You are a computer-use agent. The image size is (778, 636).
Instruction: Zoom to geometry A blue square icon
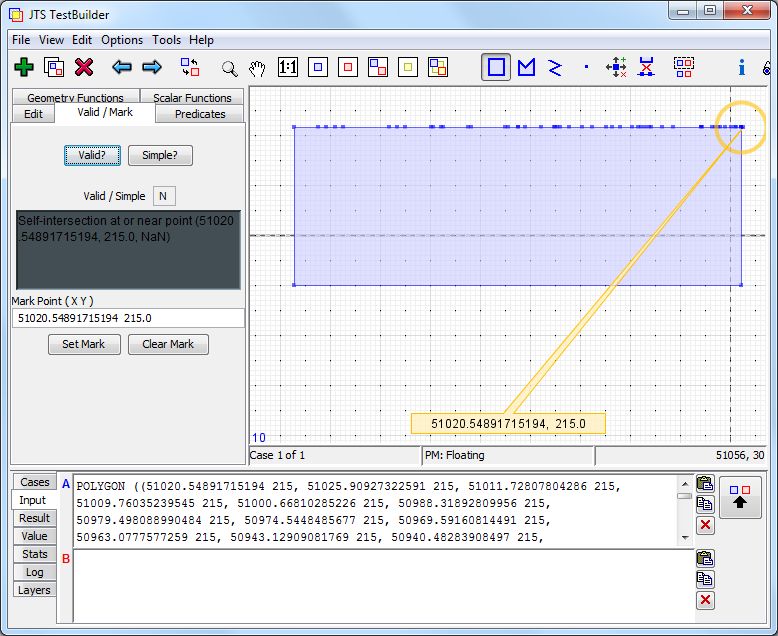(318, 67)
